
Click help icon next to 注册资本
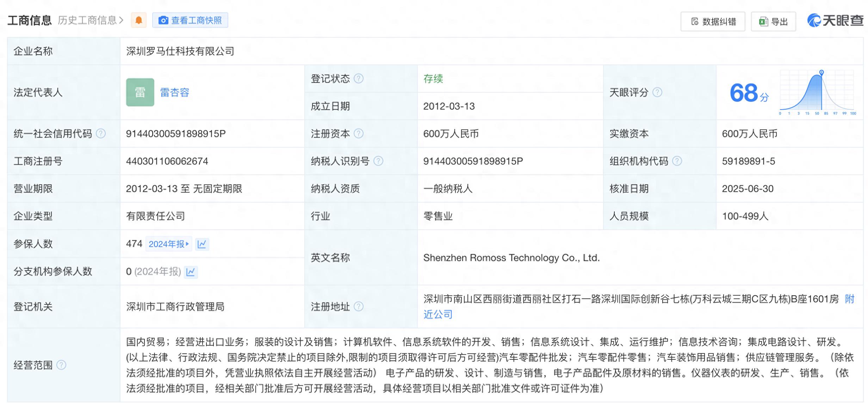[359, 134]
